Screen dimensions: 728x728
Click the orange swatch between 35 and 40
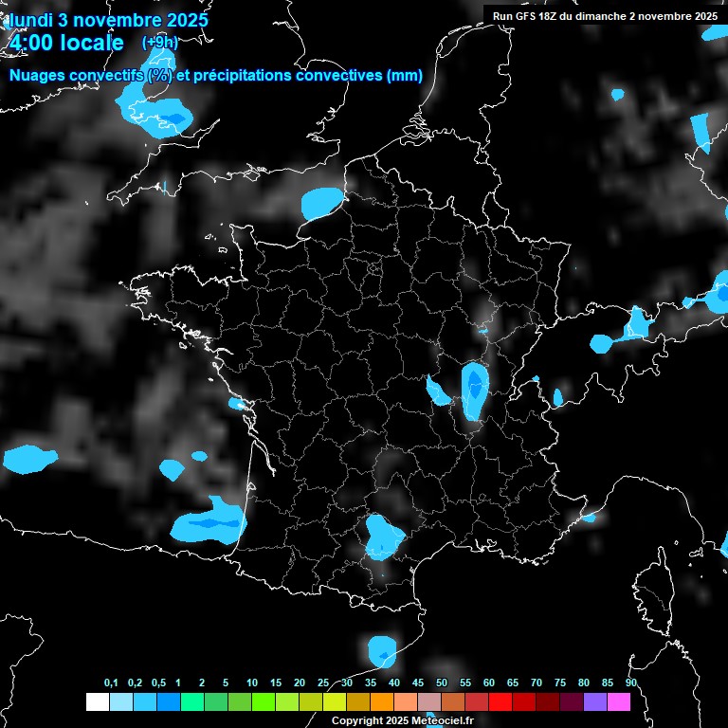382,701
